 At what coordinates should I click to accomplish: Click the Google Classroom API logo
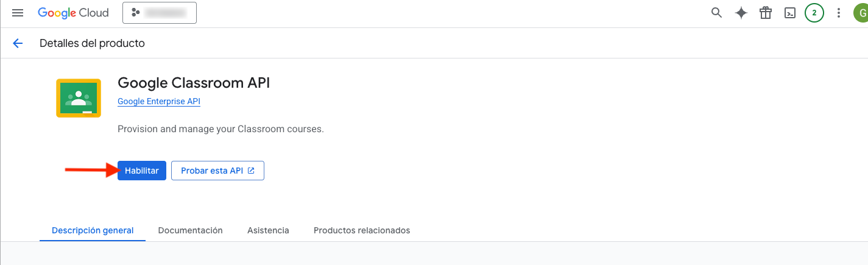tap(79, 97)
